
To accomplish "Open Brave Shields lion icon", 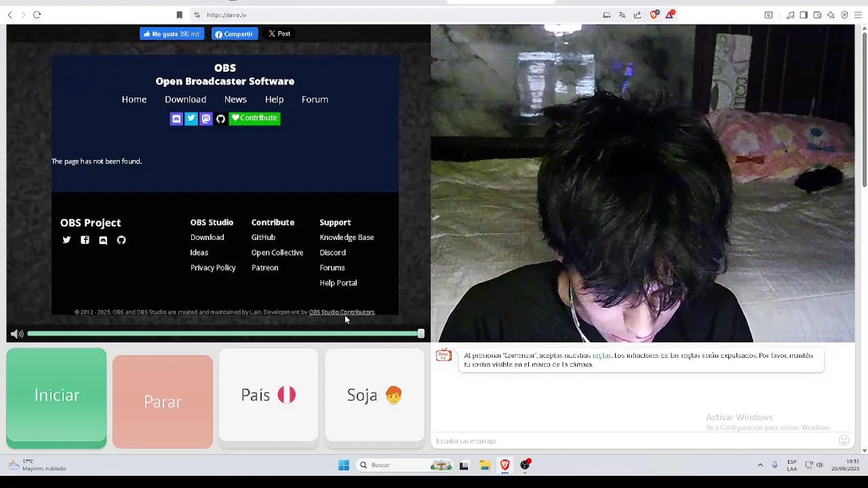I will tap(654, 14).
